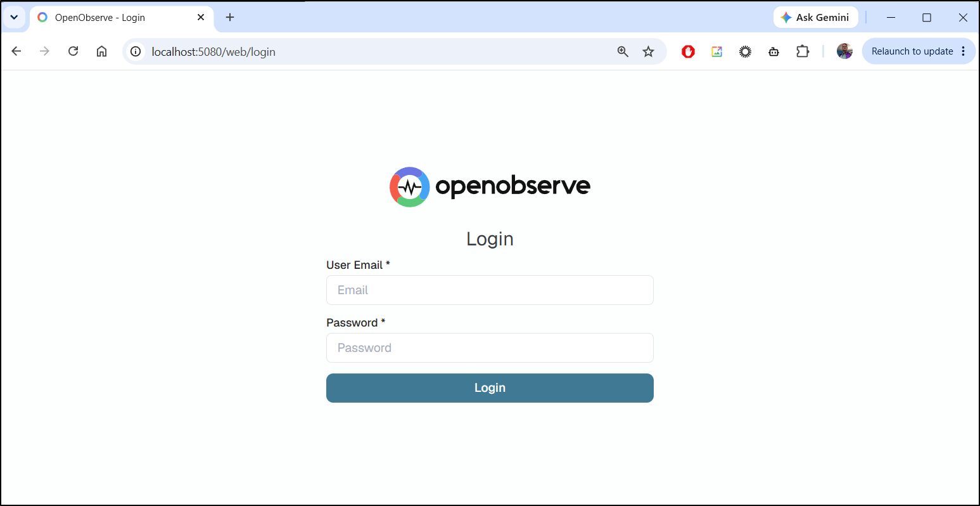Viewport: 980px width, 506px height.
Task: Close the Chrome window
Action: point(963,17)
